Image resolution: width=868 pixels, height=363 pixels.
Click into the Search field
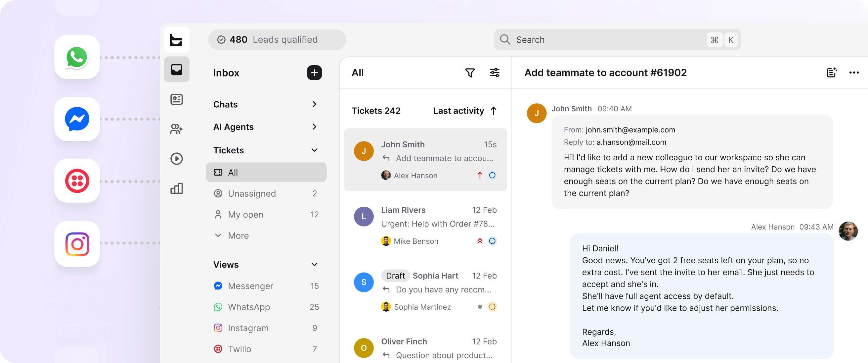coord(617,39)
